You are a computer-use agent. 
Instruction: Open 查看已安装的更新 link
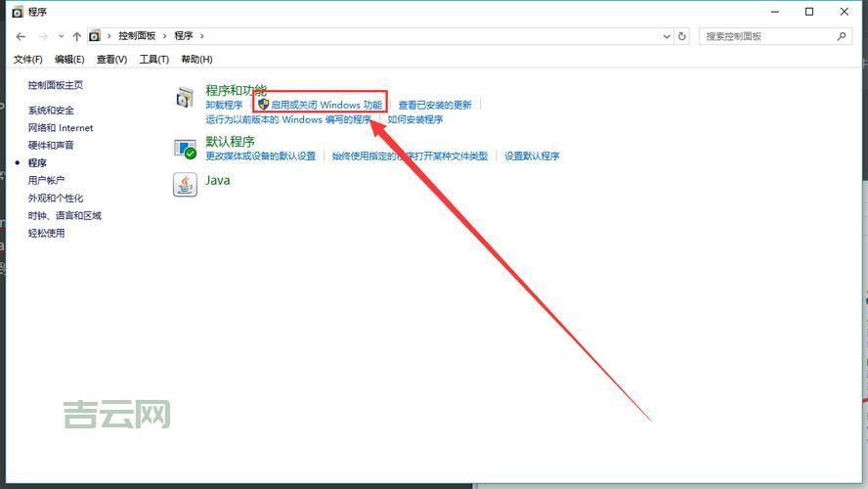click(434, 105)
